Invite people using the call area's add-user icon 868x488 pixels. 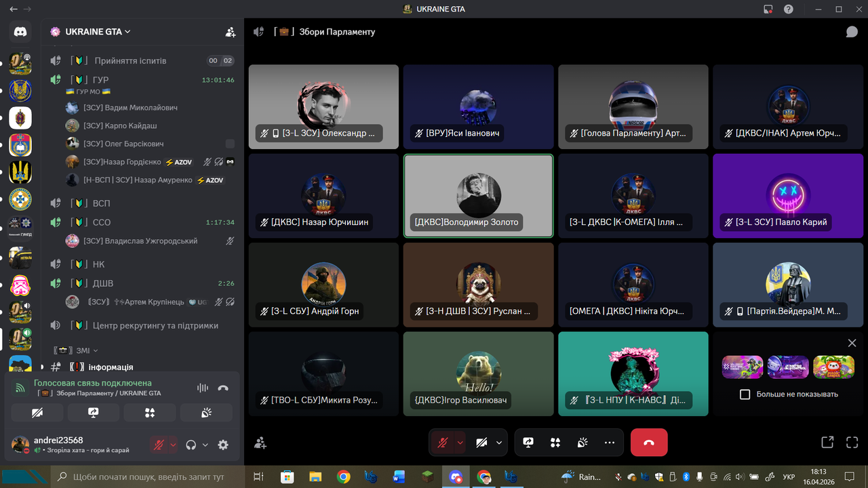click(260, 443)
